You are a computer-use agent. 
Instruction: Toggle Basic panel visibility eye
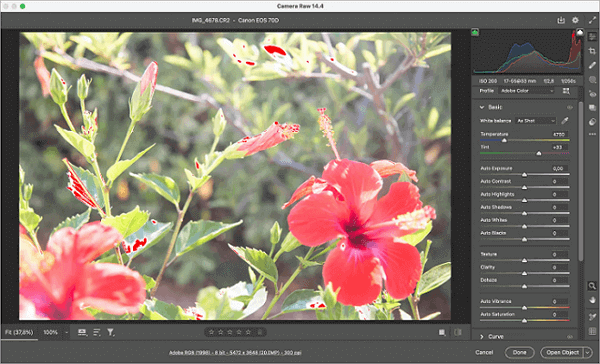pos(570,108)
